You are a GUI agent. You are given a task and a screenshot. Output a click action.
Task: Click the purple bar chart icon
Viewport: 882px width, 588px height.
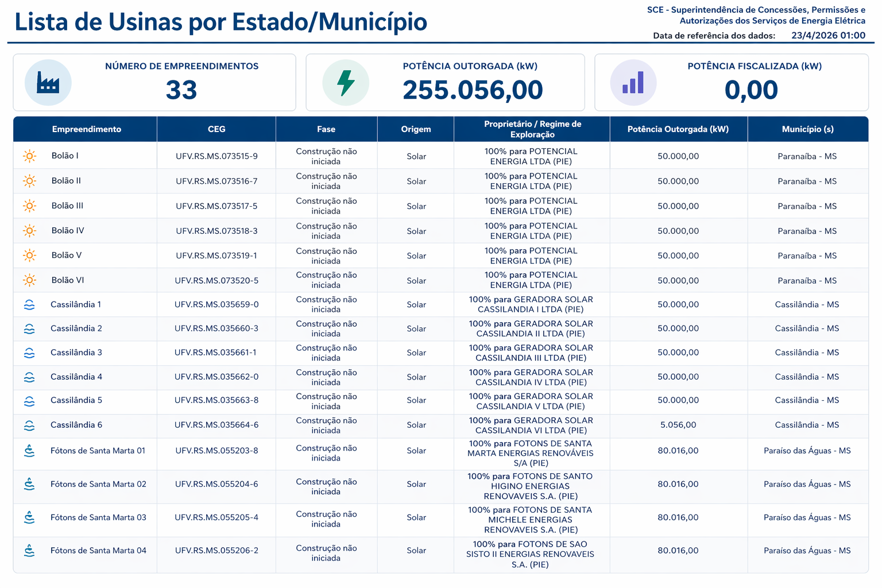633,83
